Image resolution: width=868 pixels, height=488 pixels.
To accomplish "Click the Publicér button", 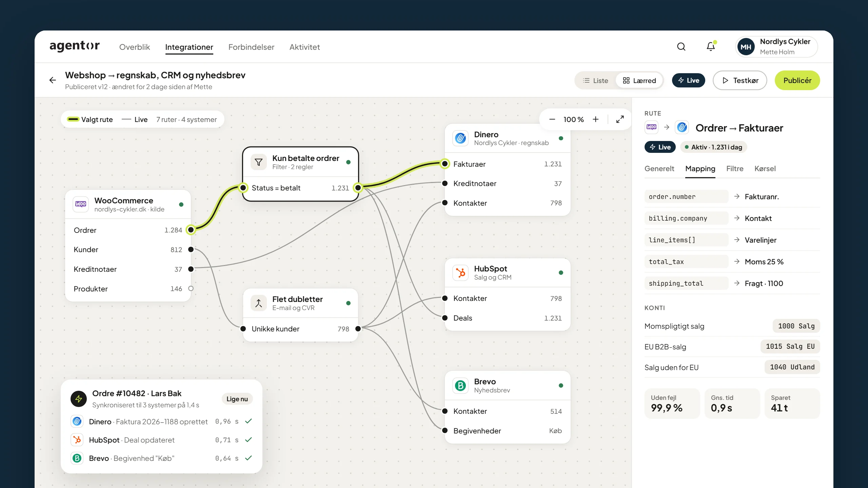I will coord(797,80).
